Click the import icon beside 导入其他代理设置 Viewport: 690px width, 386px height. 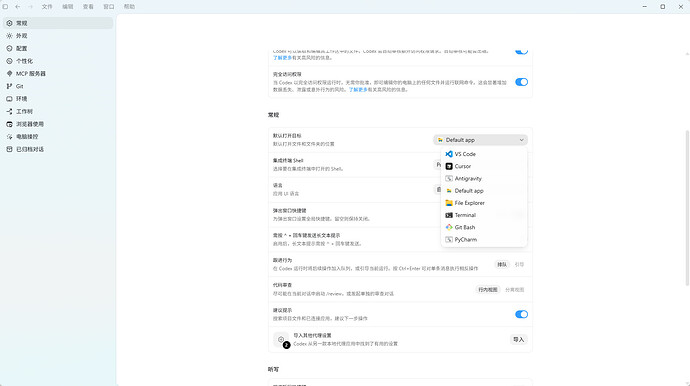coord(281,339)
